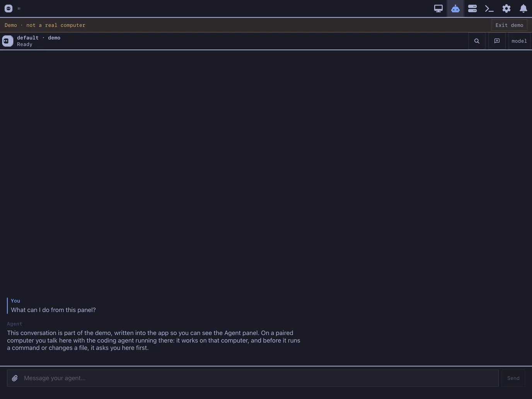Click the Send button
This screenshot has width=532, height=399.
click(513, 378)
